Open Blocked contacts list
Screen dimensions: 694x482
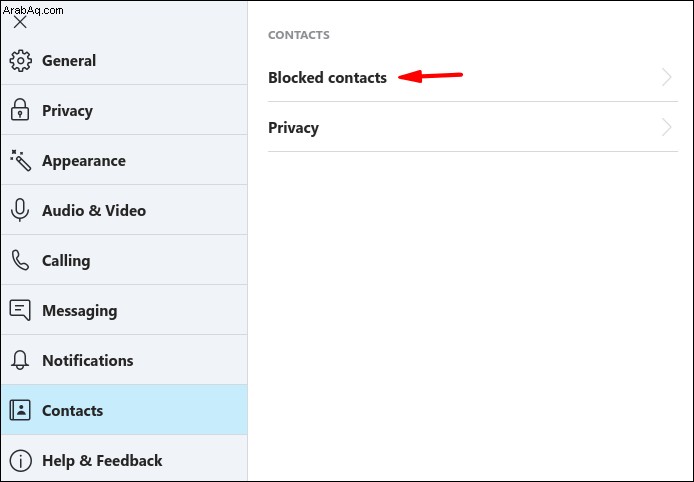473,77
